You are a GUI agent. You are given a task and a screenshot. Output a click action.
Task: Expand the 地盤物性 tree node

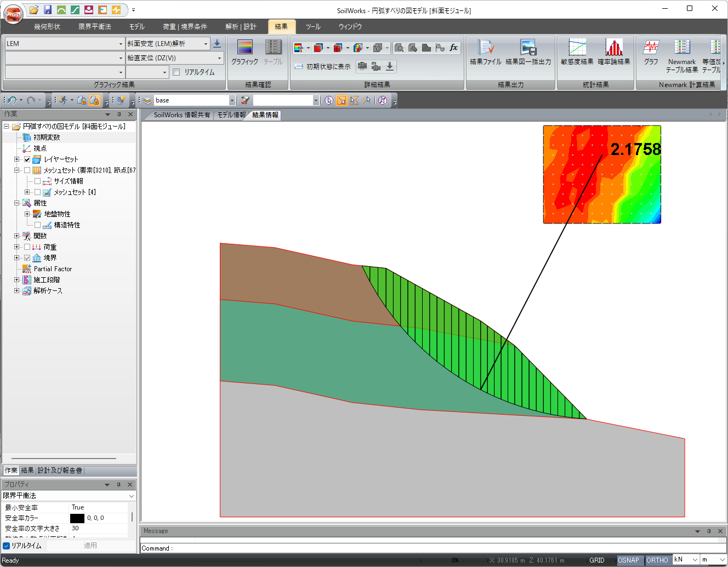tap(27, 214)
